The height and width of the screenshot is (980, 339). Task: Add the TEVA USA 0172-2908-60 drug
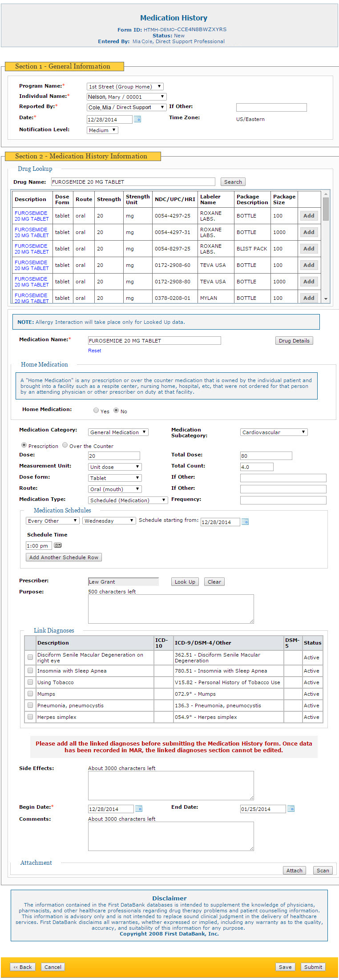coord(309,265)
